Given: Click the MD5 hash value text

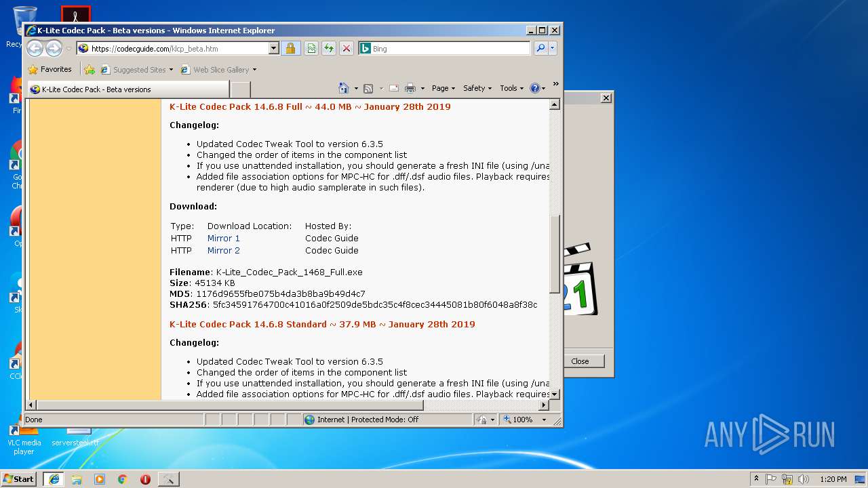Looking at the screenshot, I should tap(281, 293).
